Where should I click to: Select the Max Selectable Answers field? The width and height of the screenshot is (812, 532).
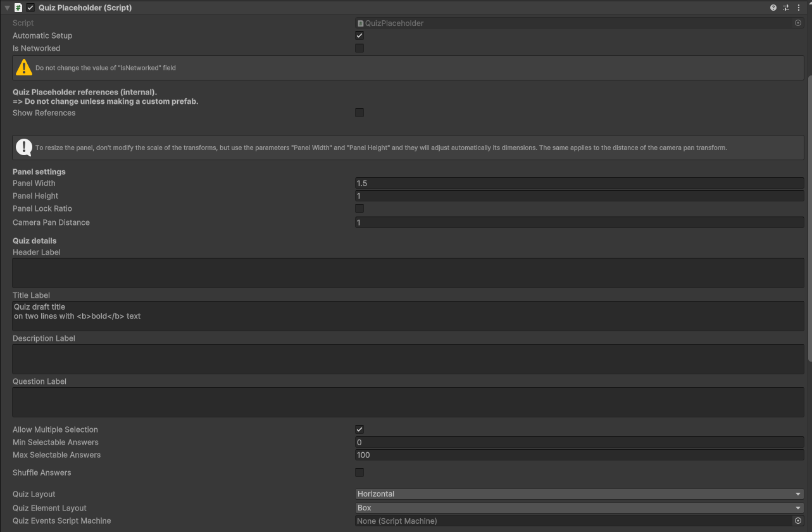pos(579,455)
